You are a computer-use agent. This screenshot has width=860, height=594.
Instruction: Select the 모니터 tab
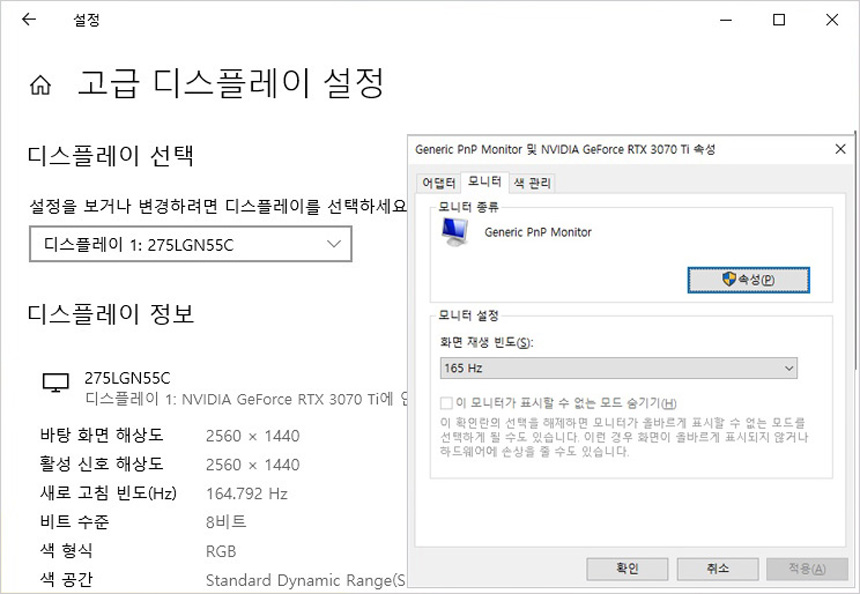(x=485, y=182)
